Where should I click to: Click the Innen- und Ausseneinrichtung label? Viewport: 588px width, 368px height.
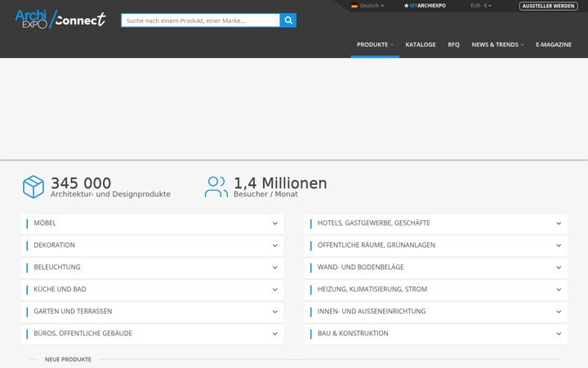point(372,312)
